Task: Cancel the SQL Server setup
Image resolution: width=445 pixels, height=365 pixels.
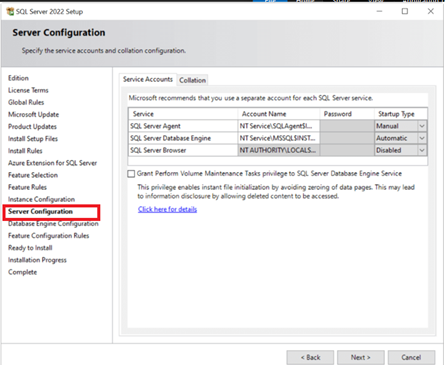Action: [411, 357]
